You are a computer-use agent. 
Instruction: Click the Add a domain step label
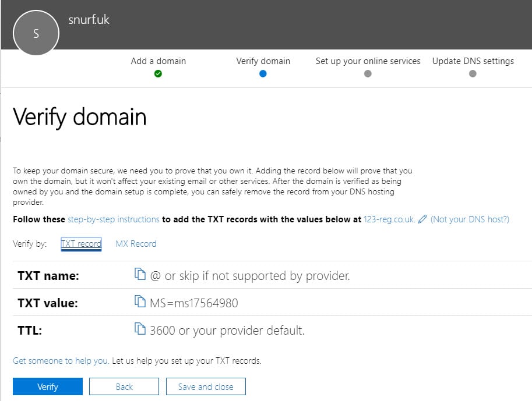(x=158, y=61)
